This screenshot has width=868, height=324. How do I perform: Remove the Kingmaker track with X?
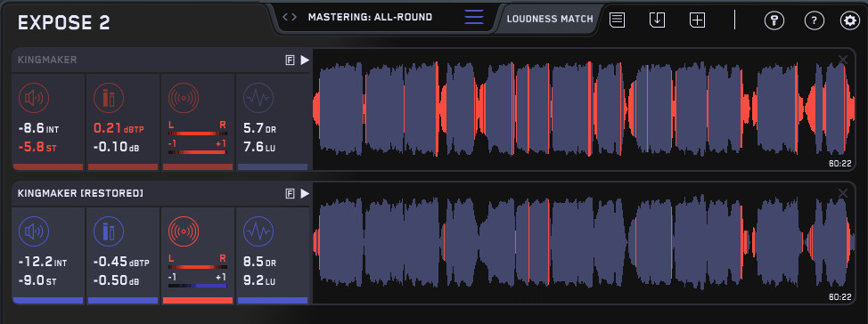click(843, 59)
